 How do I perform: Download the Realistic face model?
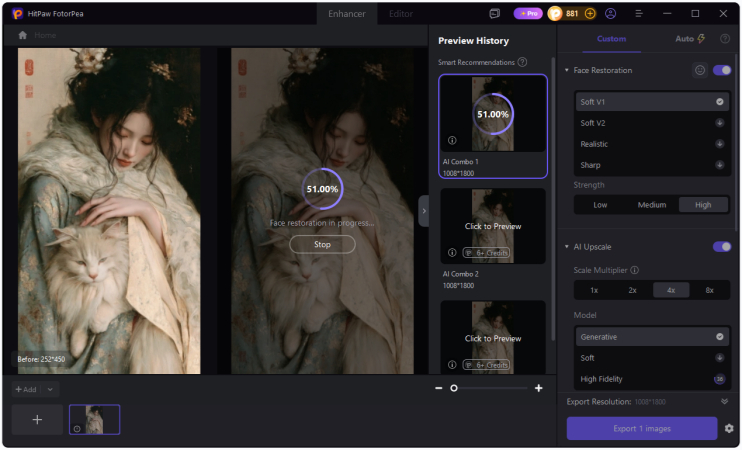point(719,144)
